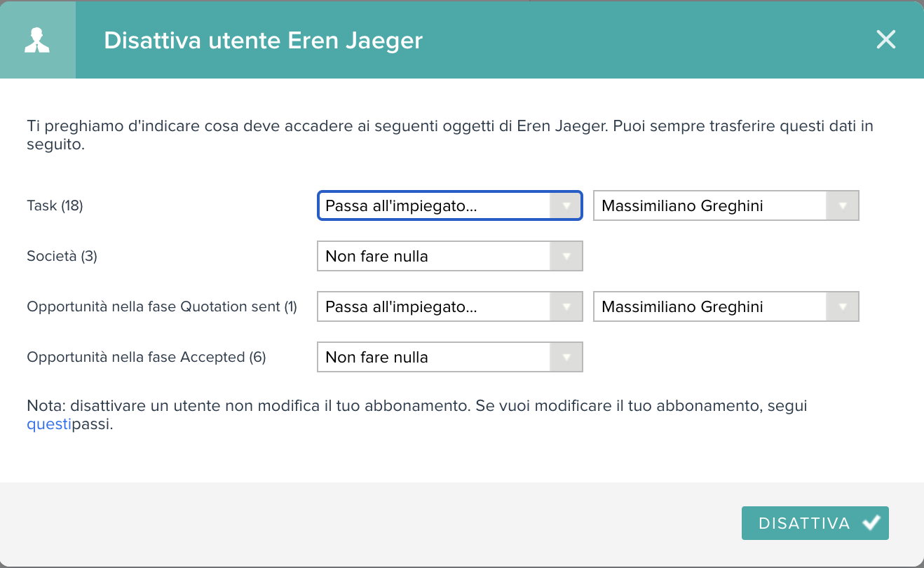The image size is (924, 568).
Task: Click the dialog title 'Disattiva utente Eren Jaeger'
Action: tap(263, 40)
